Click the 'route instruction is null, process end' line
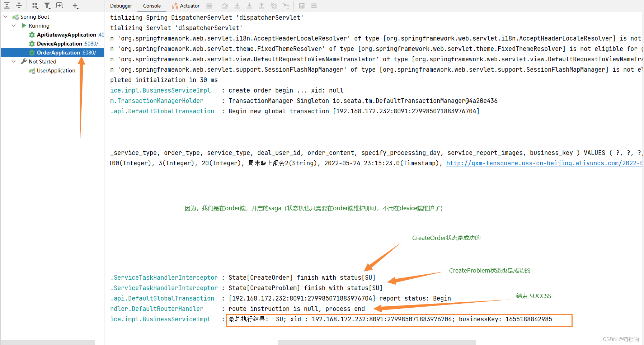This screenshot has width=644, height=345. pyautogui.click(x=296, y=309)
